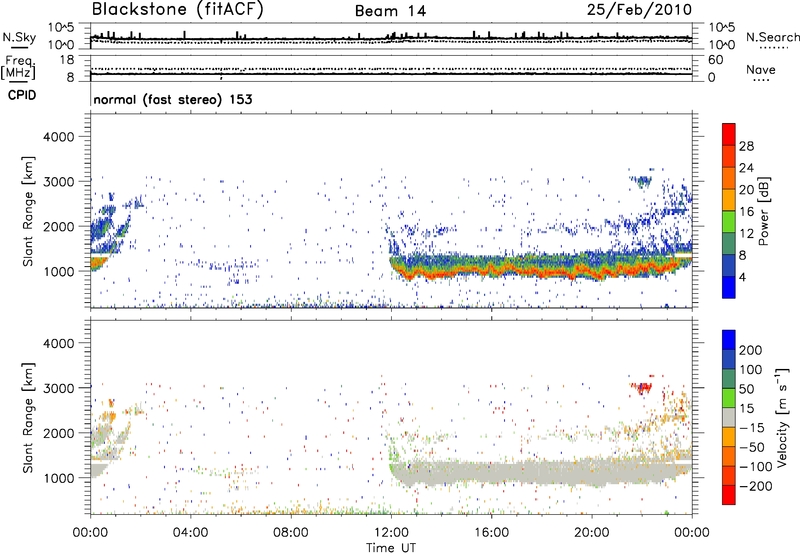The image size is (800, 554).
Task: Click echo patch near 3000 km at 22:00 in power panel
Action: (x=641, y=181)
